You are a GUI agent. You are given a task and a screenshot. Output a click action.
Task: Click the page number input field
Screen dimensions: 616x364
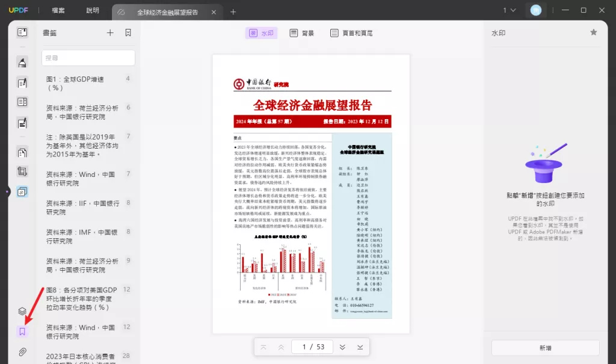coord(312,347)
